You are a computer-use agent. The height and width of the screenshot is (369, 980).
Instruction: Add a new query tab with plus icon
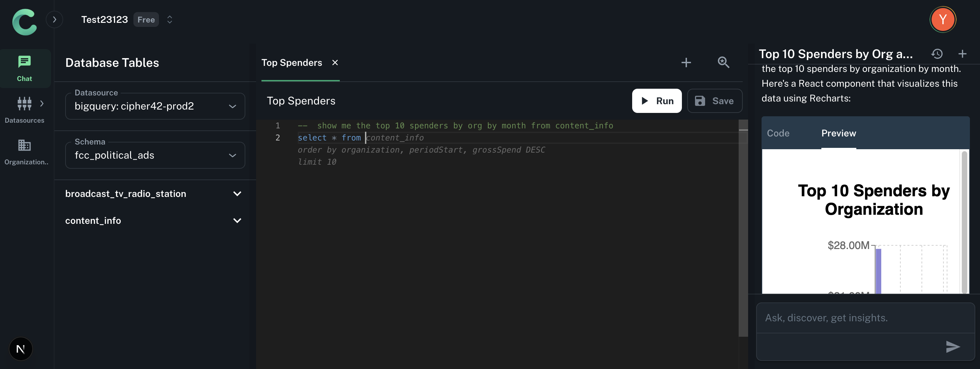686,63
